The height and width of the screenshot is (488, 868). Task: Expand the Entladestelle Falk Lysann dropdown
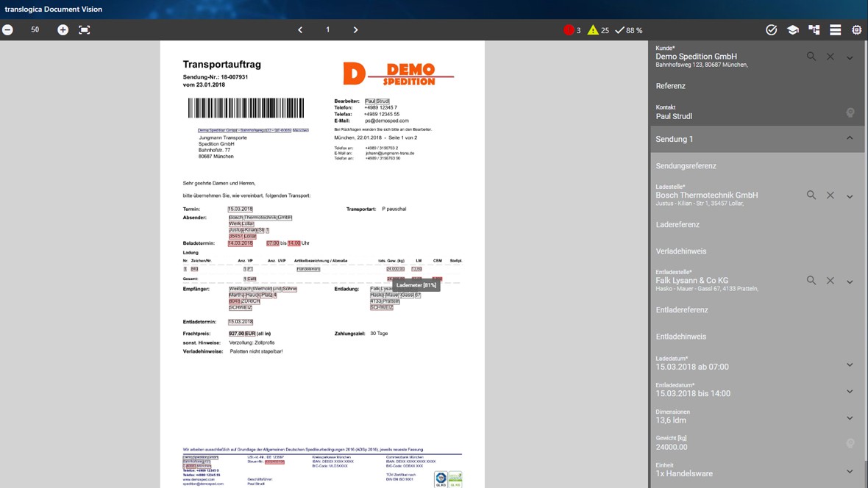point(850,281)
